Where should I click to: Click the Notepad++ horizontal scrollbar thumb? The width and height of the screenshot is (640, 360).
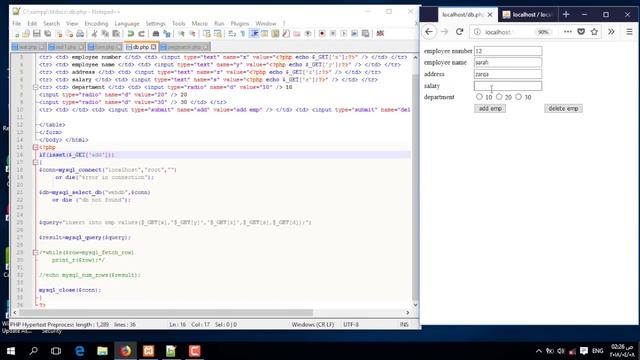(166, 313)
